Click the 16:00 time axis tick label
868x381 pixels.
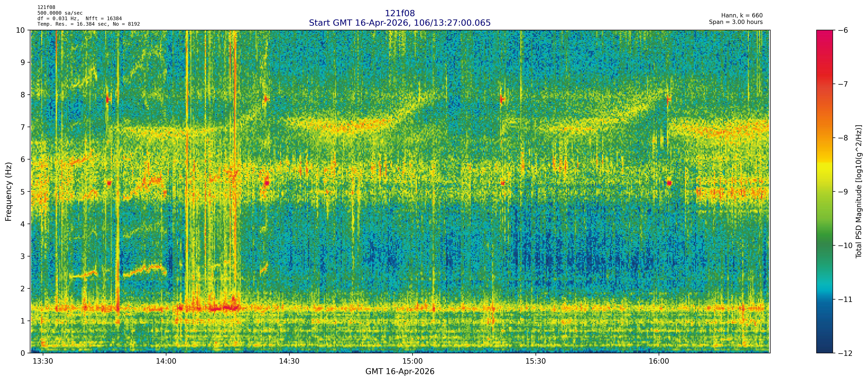[659, 362]
